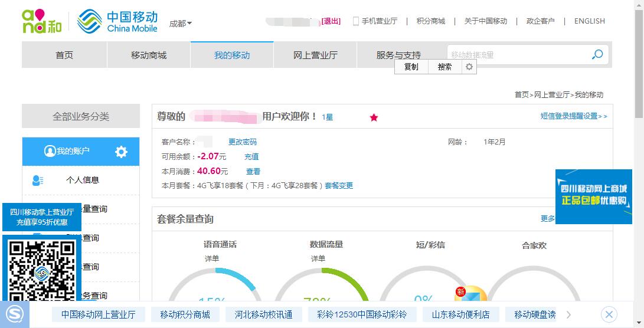Open 积分商城 in the top bar
Screen dimensions: 644x328
coord(431,21)
